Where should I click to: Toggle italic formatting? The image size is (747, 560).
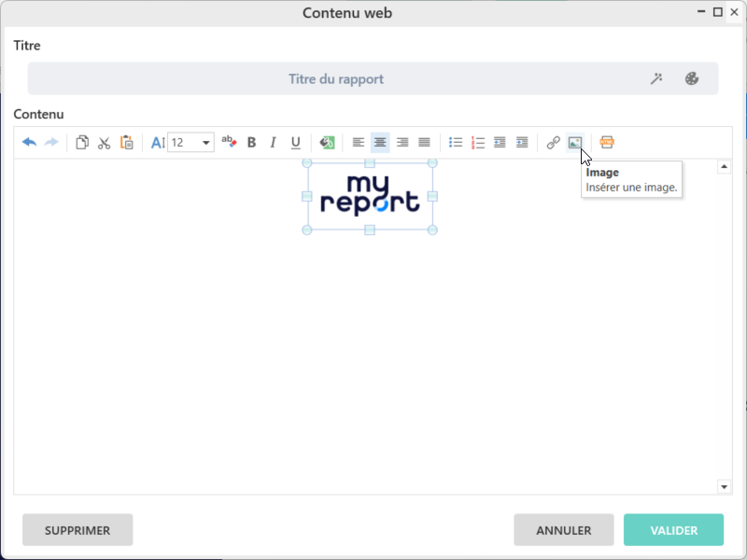[274, 143]
